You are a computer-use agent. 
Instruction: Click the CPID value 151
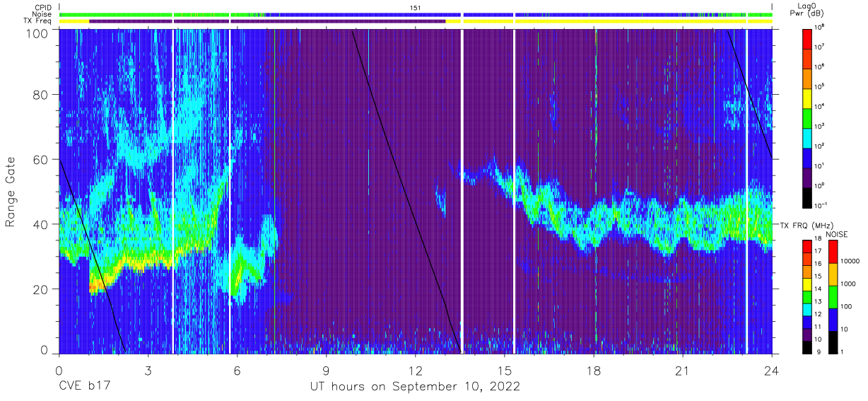(415, 8)
